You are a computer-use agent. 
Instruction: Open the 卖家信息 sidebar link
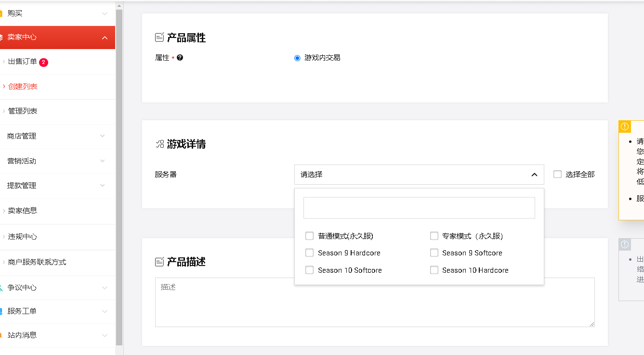(23, 211)
